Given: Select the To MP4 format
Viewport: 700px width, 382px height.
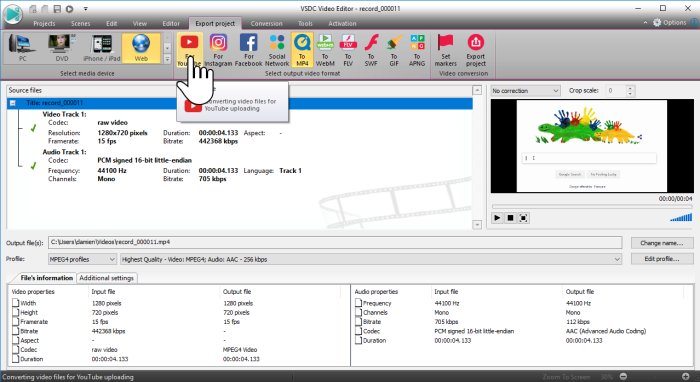Looking at the screenshot, I should (x=302, y=50).
